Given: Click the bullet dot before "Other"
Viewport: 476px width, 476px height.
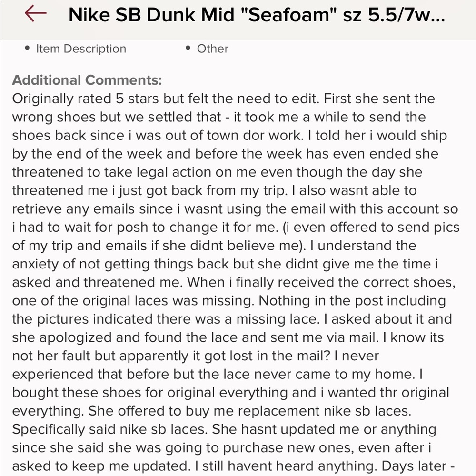Looking at the screenshot, I should (x=188, y=49).
